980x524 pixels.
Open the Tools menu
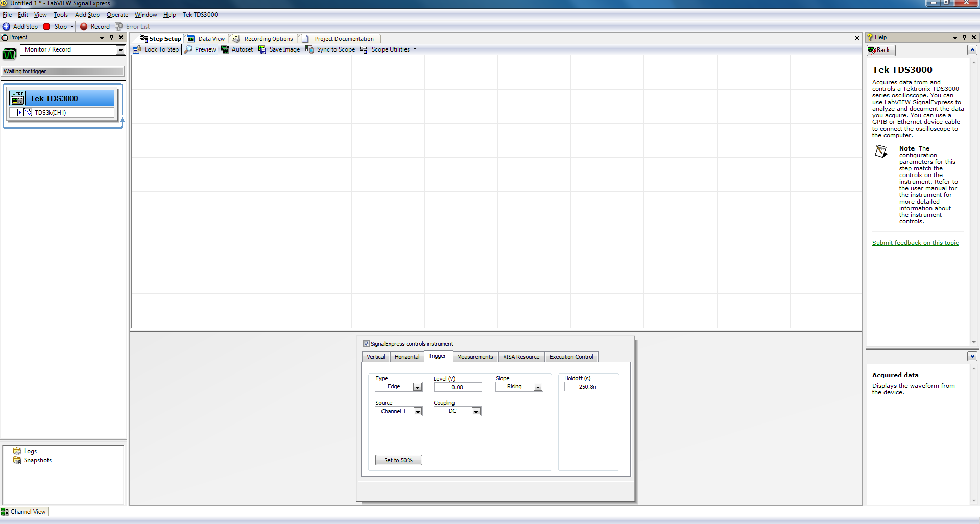(x=61, y=15)
